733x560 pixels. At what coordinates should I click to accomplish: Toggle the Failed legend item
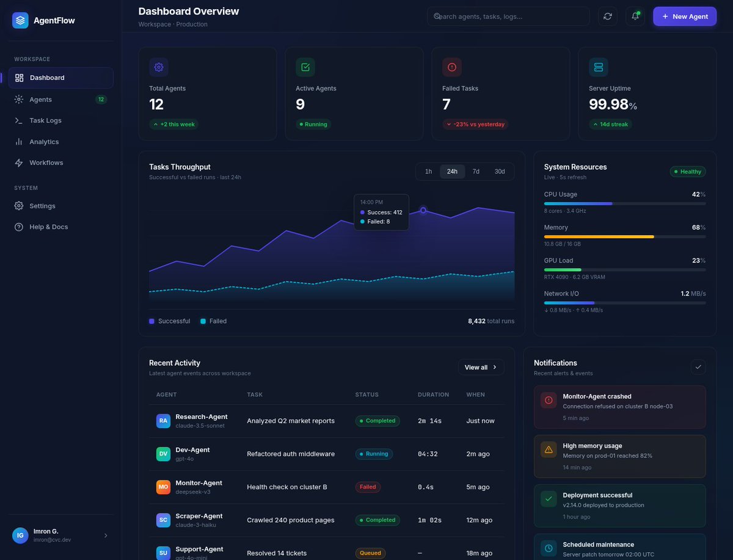pyautogui.click(x=213, y=321)
